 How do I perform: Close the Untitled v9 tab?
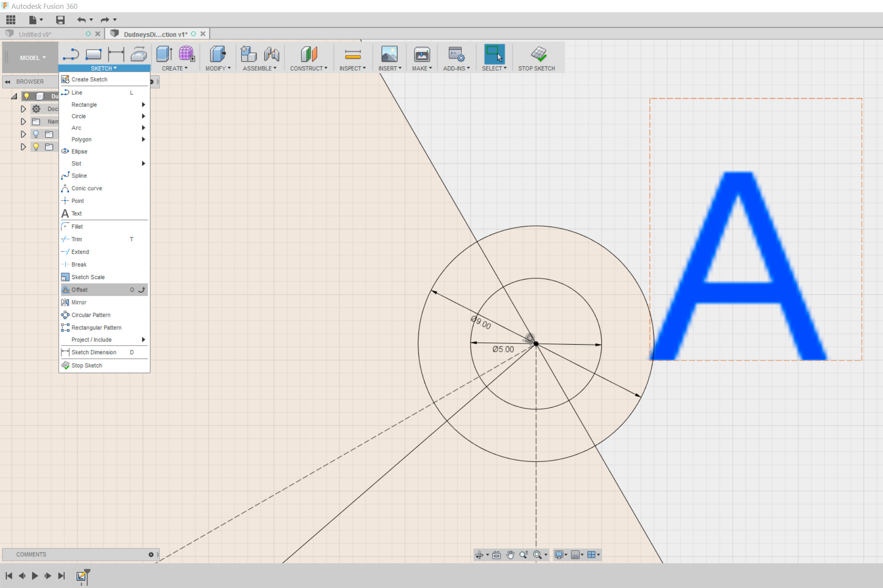pyautogui.click(x=98, y=34)
